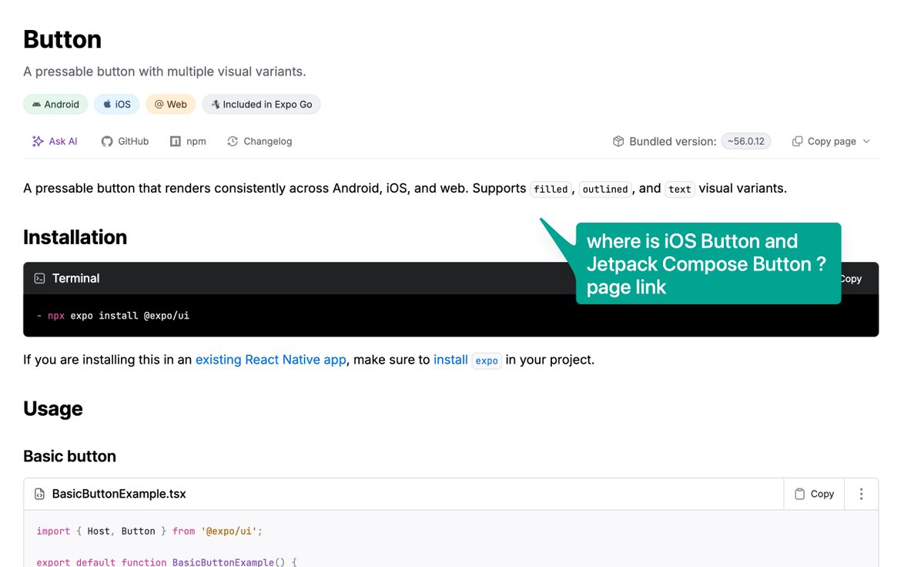Click the Copy page button
The width and height of the screenshot is (924, 567).
(x=831, y=142)
